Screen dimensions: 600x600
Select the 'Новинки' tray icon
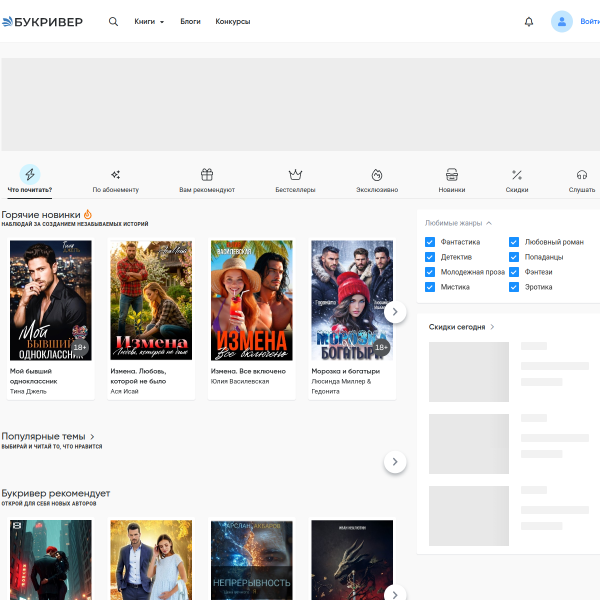(x=452, y=174)
